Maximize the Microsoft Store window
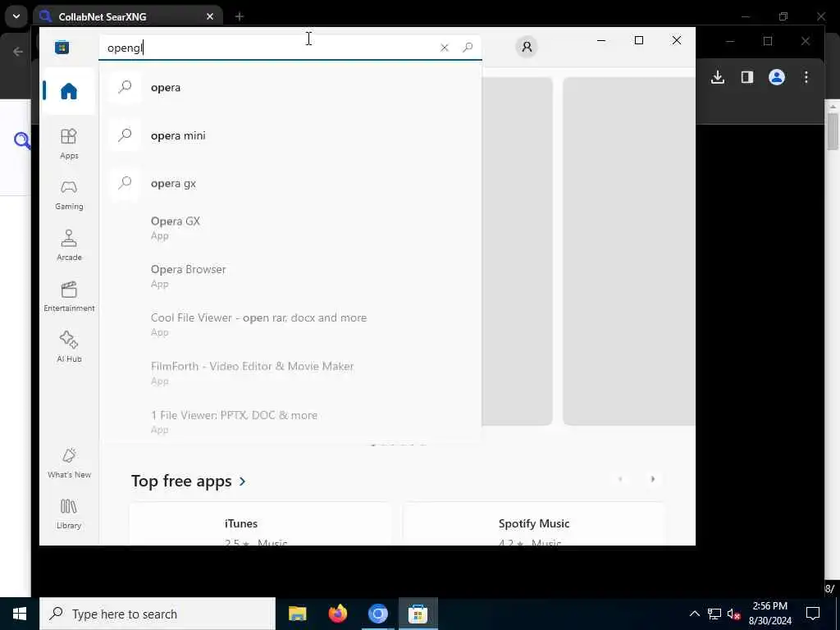The width and height of the screenshot is (840, 630). [x=638, y=40]
